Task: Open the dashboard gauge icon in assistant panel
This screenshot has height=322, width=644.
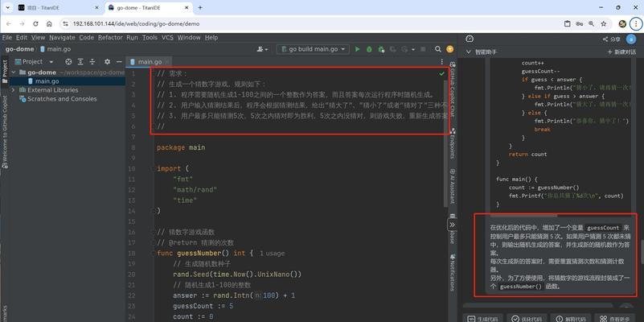Action: [x=470, y=39]
